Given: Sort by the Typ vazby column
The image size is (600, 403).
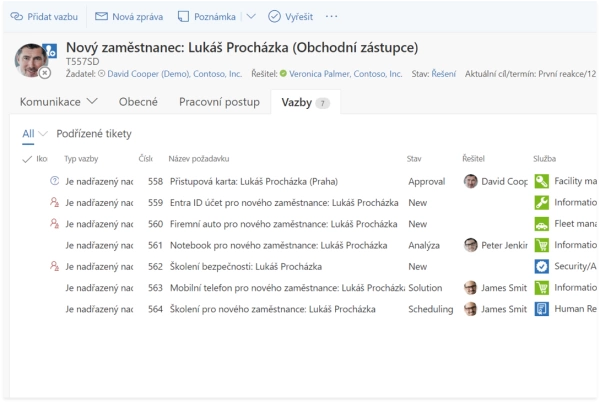Looking at the screenshot, I should coord(81,159).
